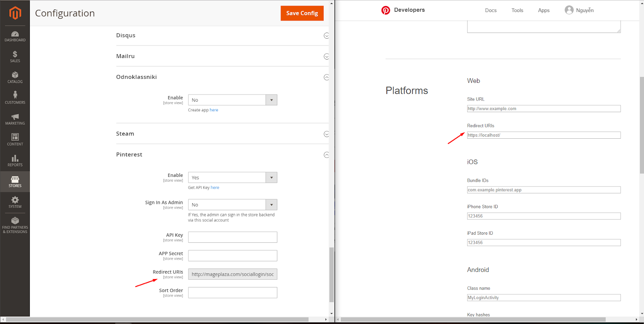The image size is (644, 324).
Task: Open the Odnoklassniki Enable dropdown
Action: 232,100
